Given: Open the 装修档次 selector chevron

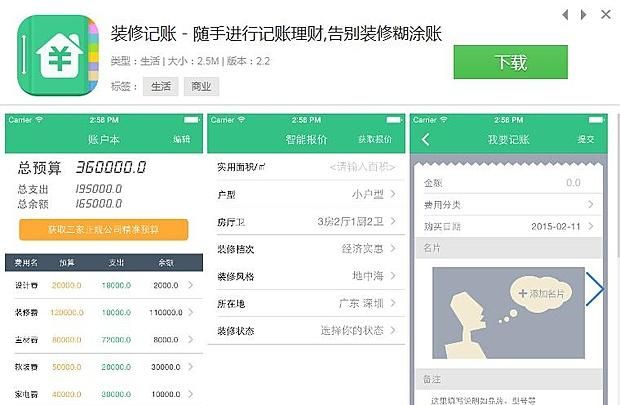Looking at the screenshot, I should 393,248.
